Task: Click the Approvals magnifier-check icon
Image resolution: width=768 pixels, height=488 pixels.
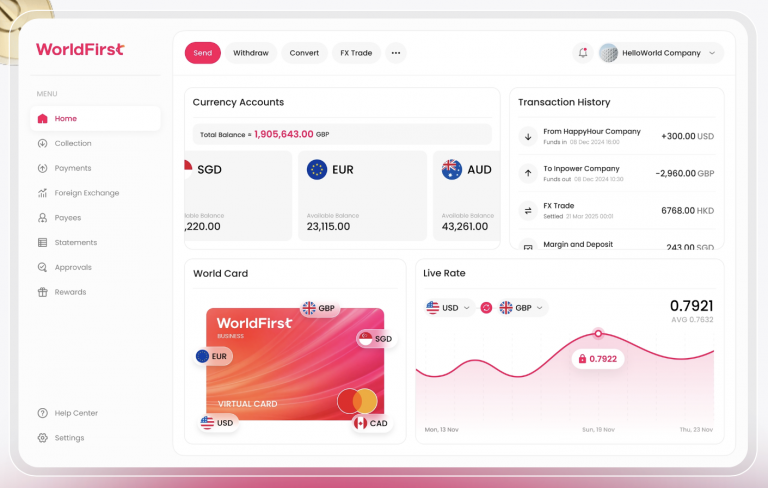Action: pos(43,267)
